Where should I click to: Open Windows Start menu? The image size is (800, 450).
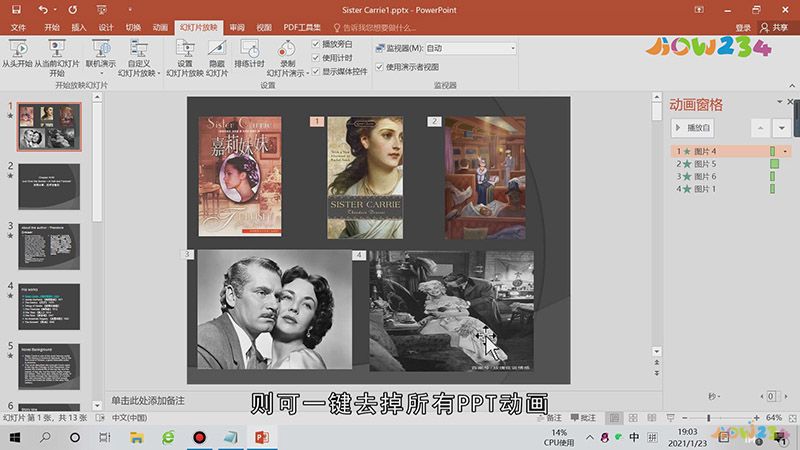click(14, 437)
